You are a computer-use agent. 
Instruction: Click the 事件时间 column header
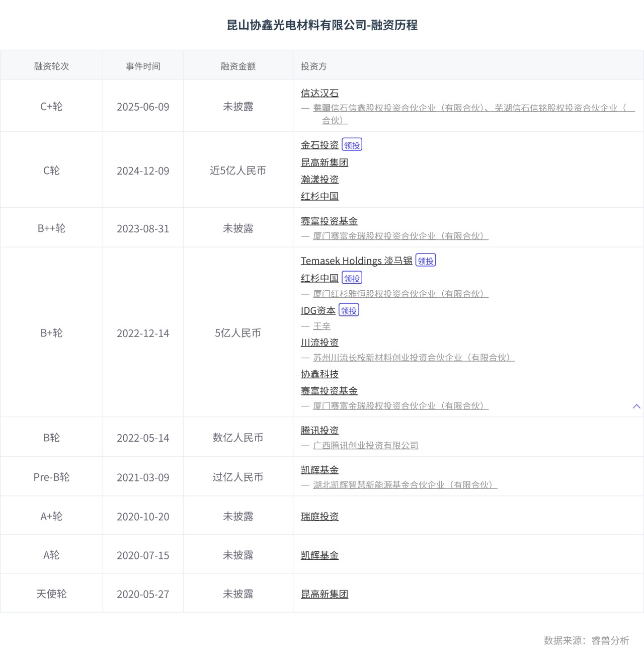pos(143,66)
